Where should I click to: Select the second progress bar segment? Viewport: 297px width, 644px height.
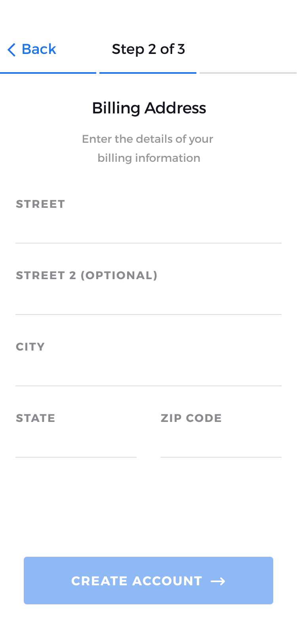tap(148, 73)
